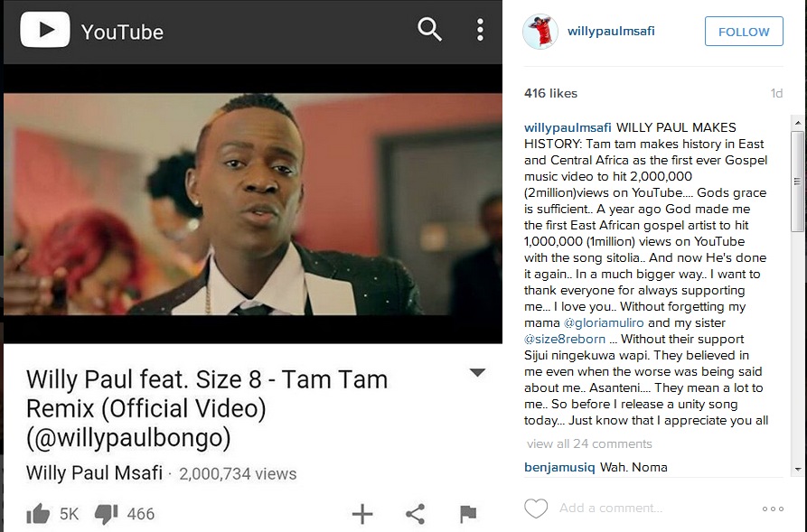Expand view all 24 comments
This screenshot has width=807, height=532.
[589, 443]
